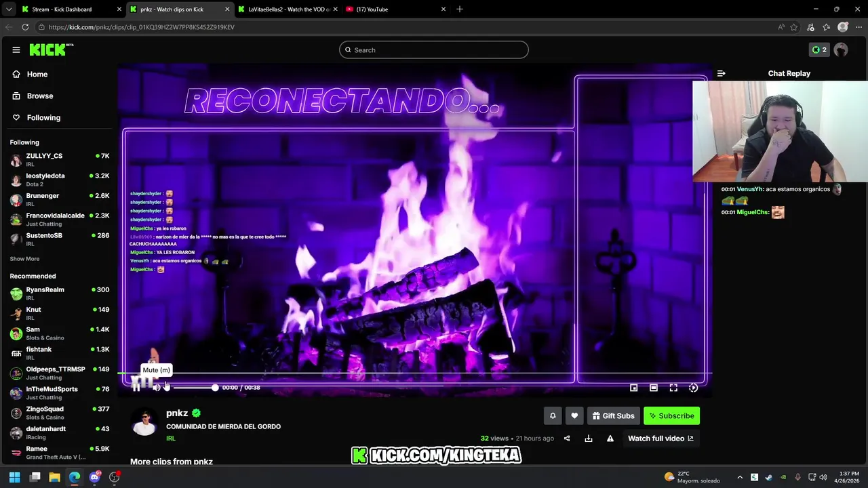Viewport: 868px width, 488px height.
Task: Open Microsoft Edge from taskbar
Action: [x=75, y=477]
